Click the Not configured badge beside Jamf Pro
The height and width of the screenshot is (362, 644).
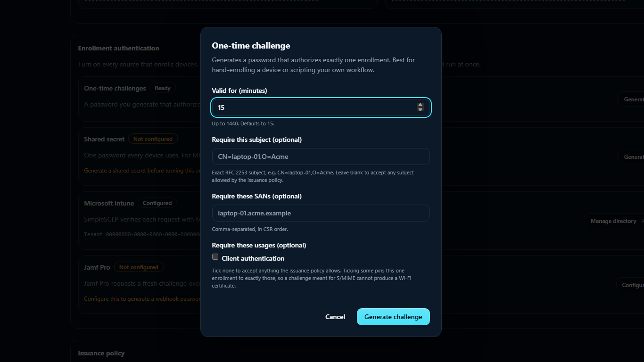139,267
